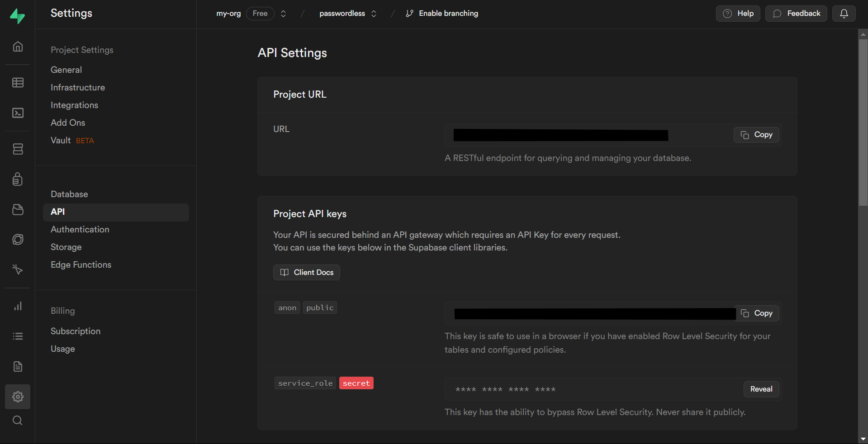Copy the anon public key
This screenshot has height=444, width=868.
(x=756, y=313)
